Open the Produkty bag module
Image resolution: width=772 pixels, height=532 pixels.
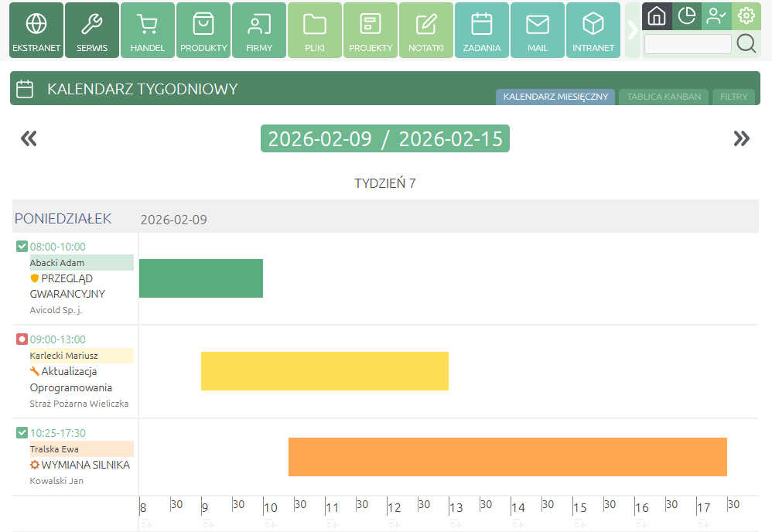click(x=203, y=30)
